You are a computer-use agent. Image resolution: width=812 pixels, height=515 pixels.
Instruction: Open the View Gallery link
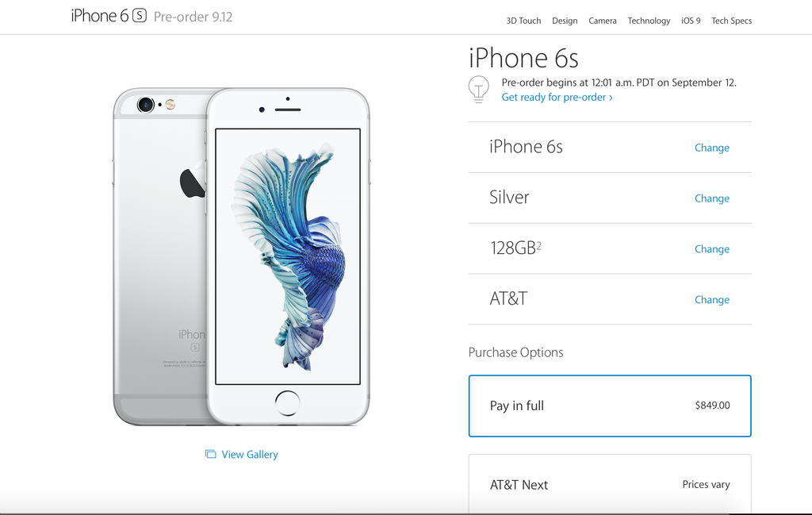[250, 455]
